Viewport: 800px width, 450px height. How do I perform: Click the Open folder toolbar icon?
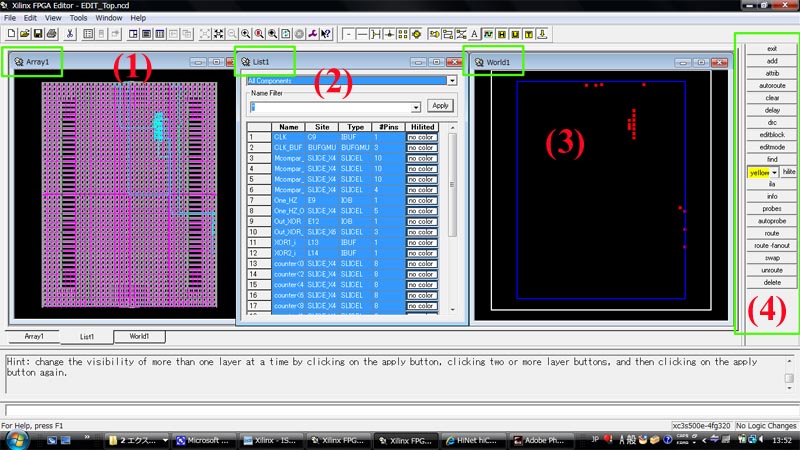click(x=24, y=34)
